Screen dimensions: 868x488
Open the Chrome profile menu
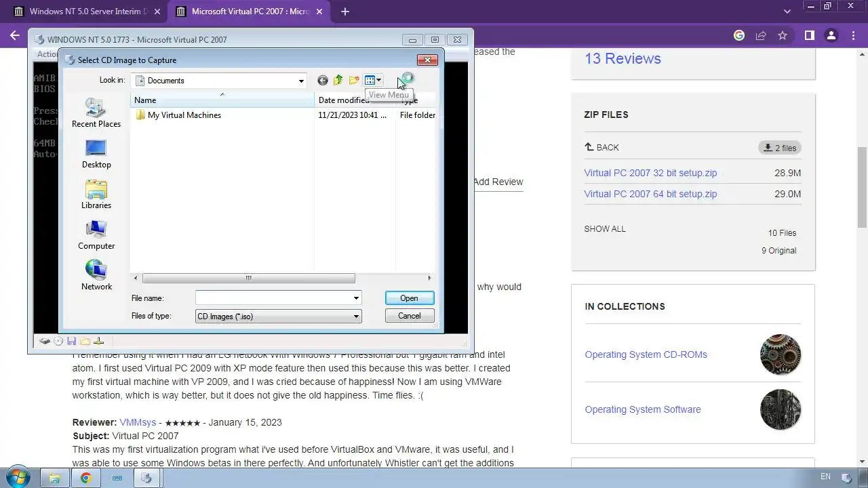[831, 35]
